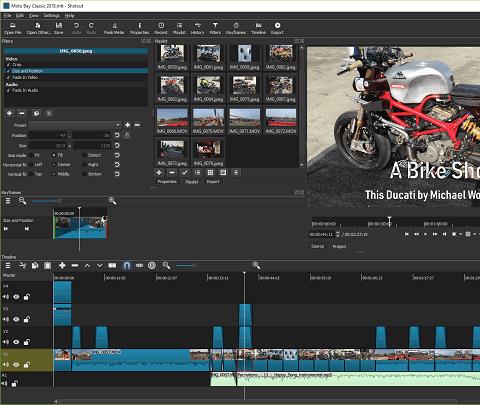
Task: Mute the V2 track audio
Action: point(6,342)
